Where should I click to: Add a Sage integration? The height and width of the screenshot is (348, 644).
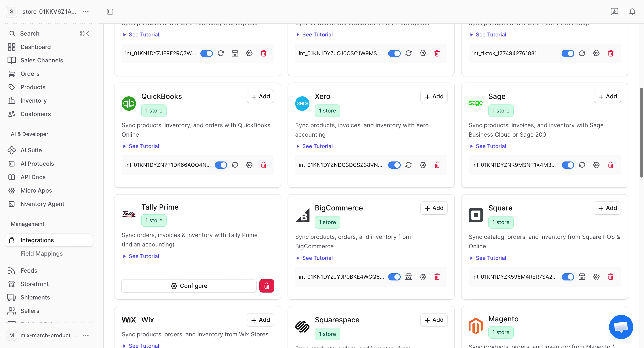pos(607,96)
